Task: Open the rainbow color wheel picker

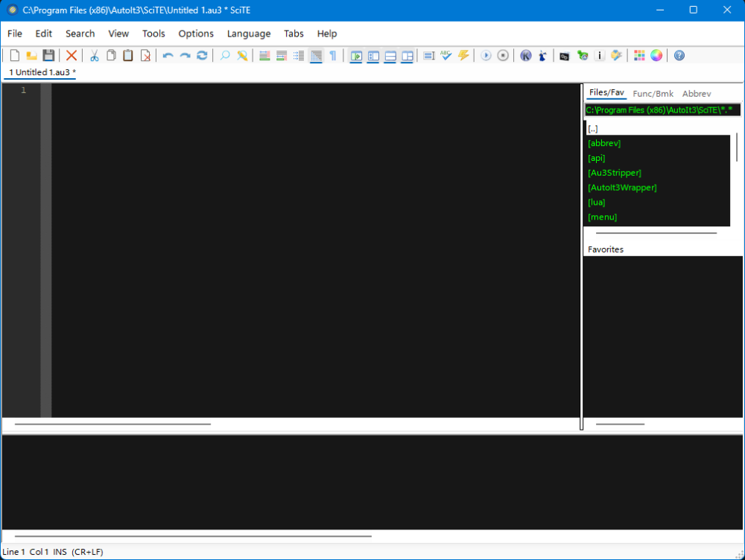Action: (x=656, y=56)
